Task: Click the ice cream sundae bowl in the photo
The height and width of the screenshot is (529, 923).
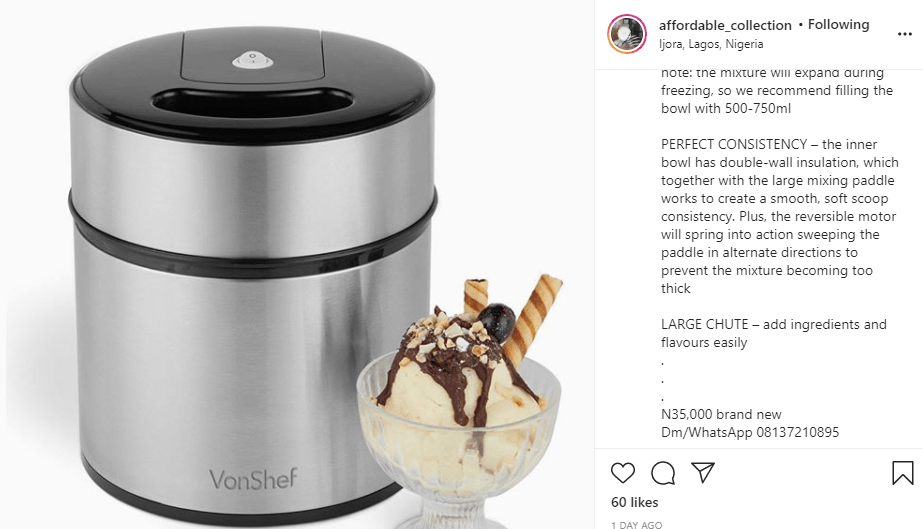Action: pyautogui.click(x=459, y=406)
